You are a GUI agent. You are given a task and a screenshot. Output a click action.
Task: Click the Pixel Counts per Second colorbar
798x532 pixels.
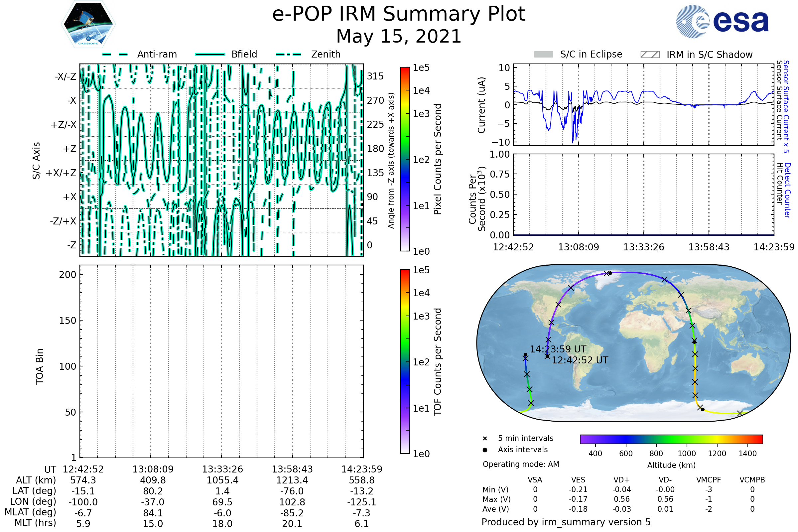(405, 159)
